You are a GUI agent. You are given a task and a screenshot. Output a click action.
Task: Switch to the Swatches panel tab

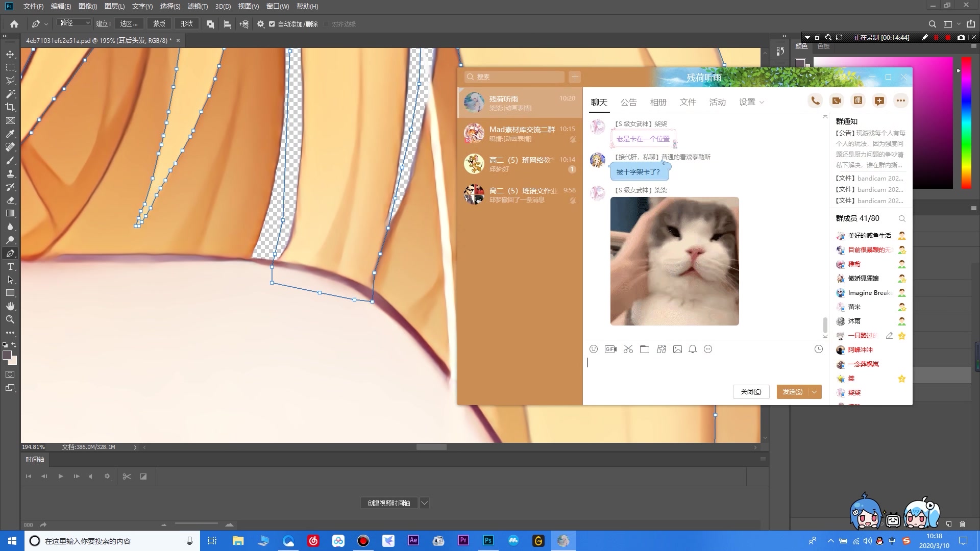[x=823, y=46]
